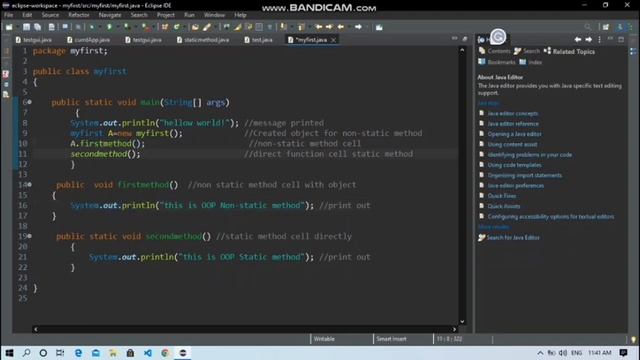This screenshot has width=640, height=360.
Task: Open Index in the Help view
Action: tap(531, 62)
